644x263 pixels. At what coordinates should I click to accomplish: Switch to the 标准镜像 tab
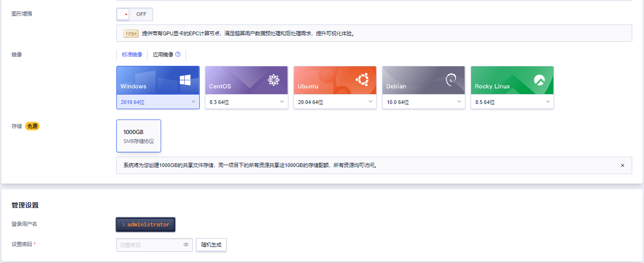(132, 55)
